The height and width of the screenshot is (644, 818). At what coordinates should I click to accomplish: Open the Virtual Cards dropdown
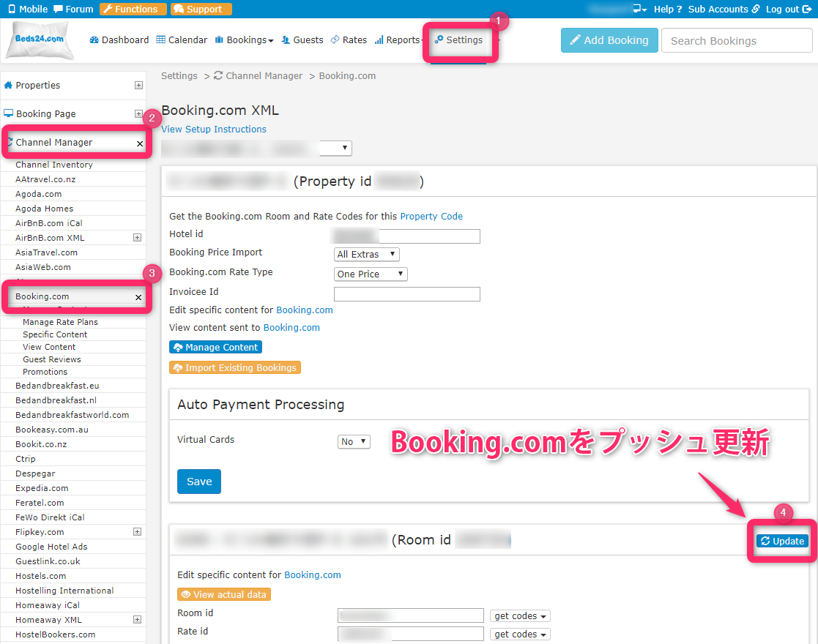pyautogui.click(x=354, y=441)
